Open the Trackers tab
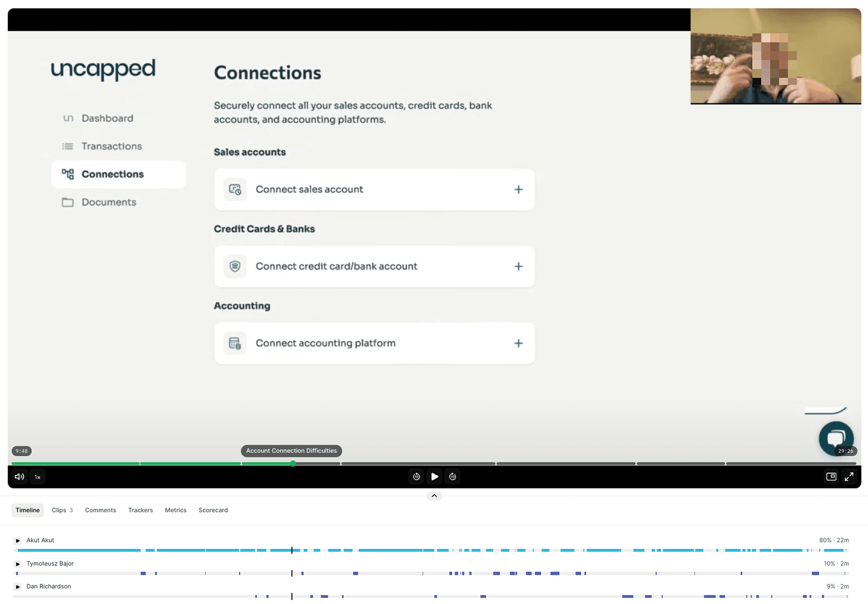The image size is (868, 604). pyautogui.click(x=140, y=510)
